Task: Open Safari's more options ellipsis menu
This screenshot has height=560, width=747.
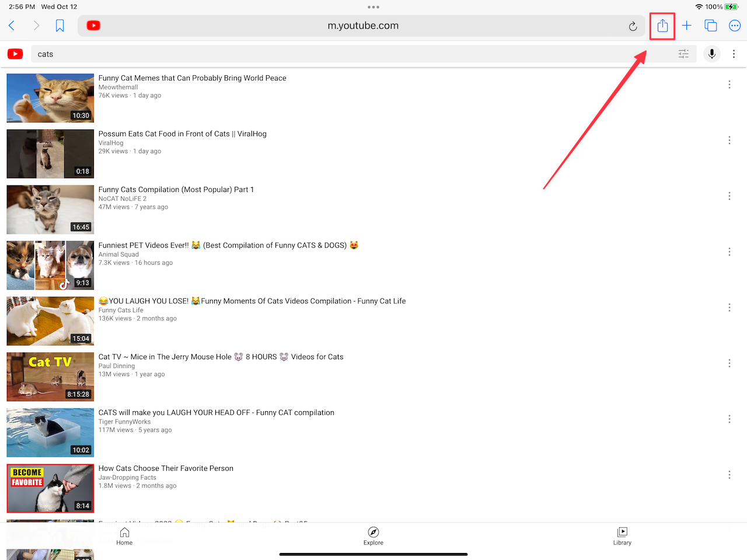Action: (x=735, y=26)
